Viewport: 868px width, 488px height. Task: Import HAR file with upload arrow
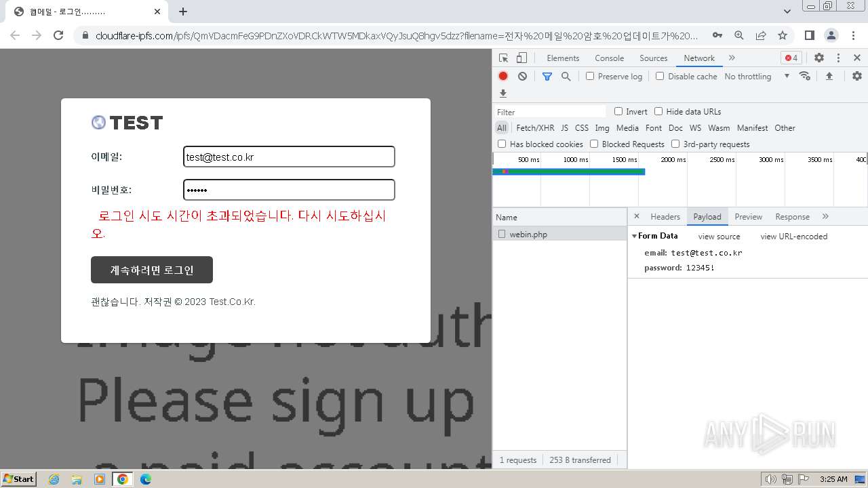pyautogui.click(x=829, y=76)
